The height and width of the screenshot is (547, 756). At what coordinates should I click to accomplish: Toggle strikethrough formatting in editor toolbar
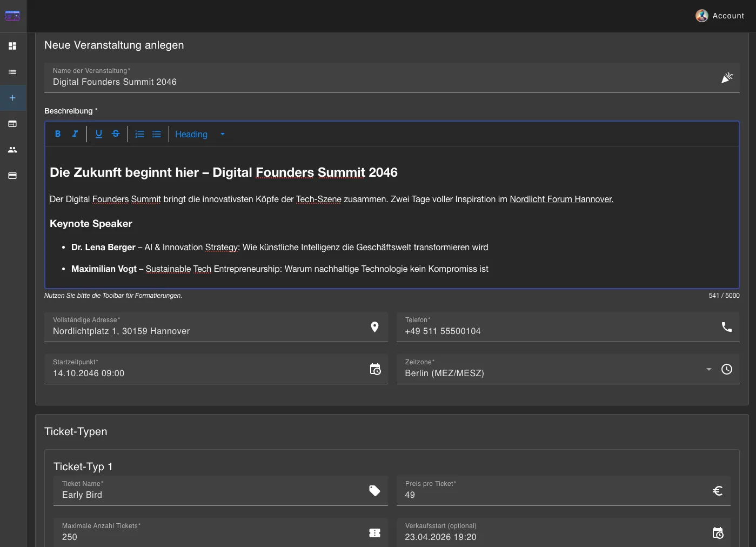(x=116, y=134)
